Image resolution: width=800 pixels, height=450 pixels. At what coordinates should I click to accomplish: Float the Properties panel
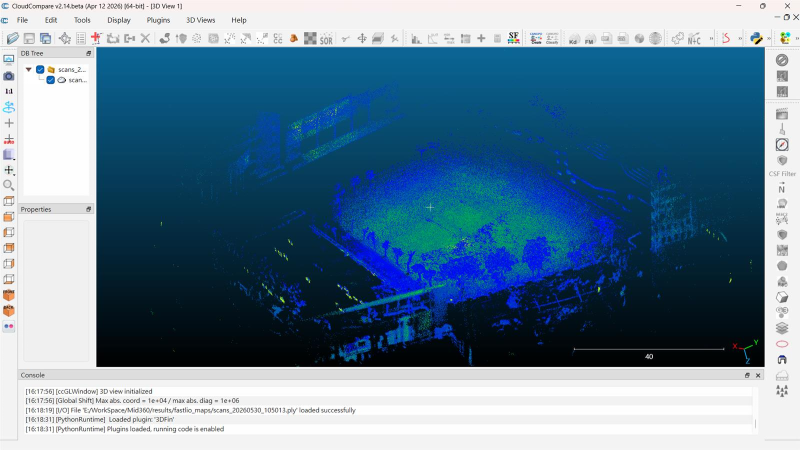[88, 209]
